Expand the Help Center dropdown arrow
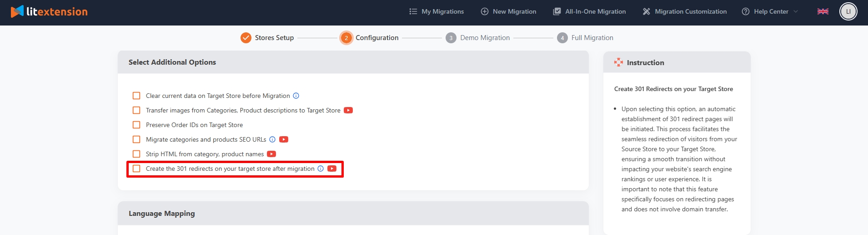 click(796, 11)
